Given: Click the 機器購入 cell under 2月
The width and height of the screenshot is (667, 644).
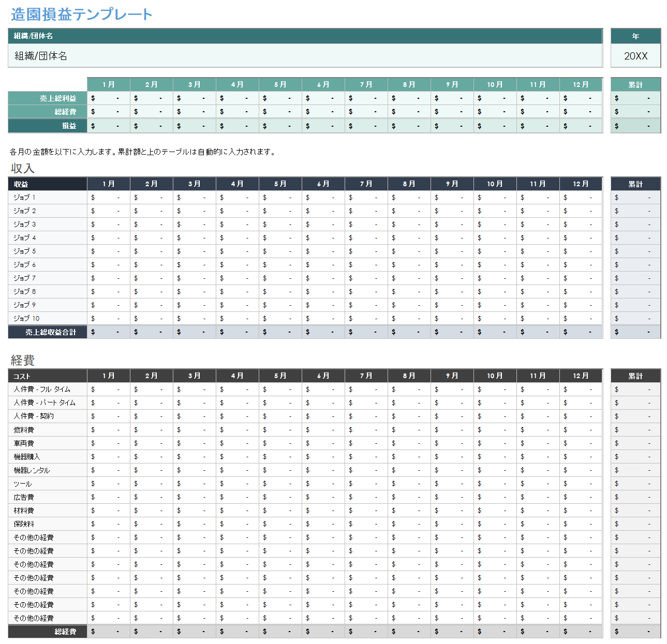Looking at the screenshot, I should tap(152, 457).
